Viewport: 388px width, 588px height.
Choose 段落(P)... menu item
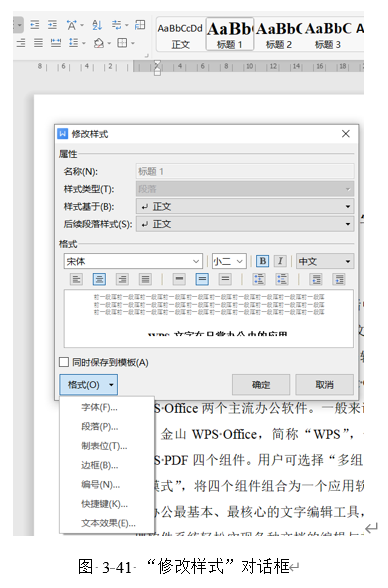[100, 427]
